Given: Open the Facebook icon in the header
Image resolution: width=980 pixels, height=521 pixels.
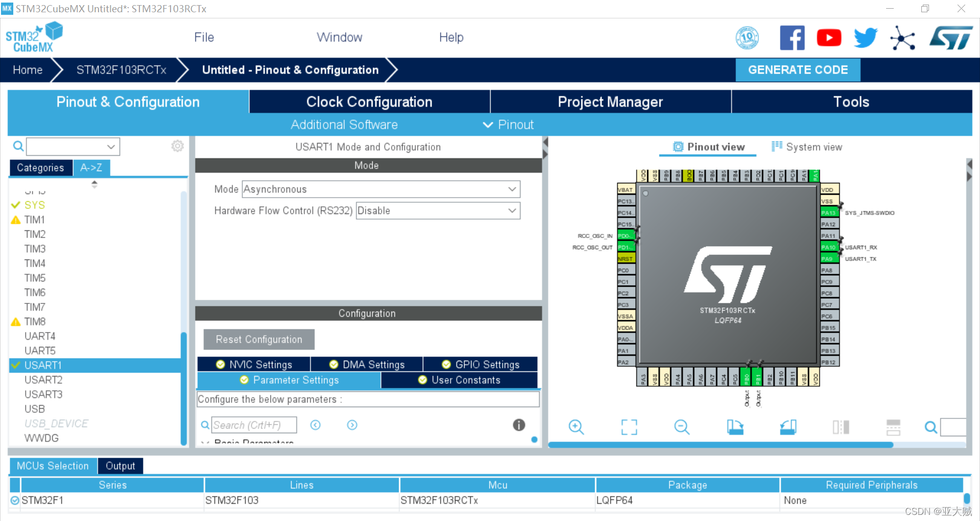Looking at the screenshot, I should coord(792,37).
